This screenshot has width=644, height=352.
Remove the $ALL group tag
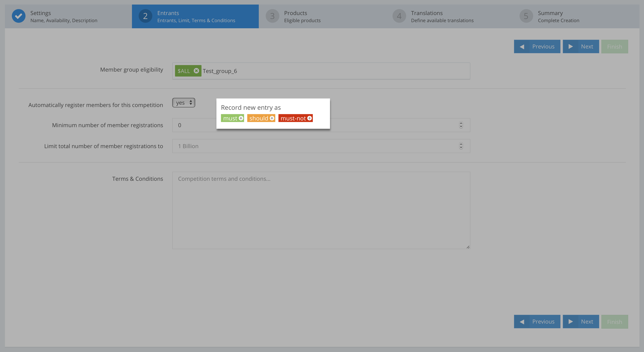pyautogui.click(x=196, y=71)
